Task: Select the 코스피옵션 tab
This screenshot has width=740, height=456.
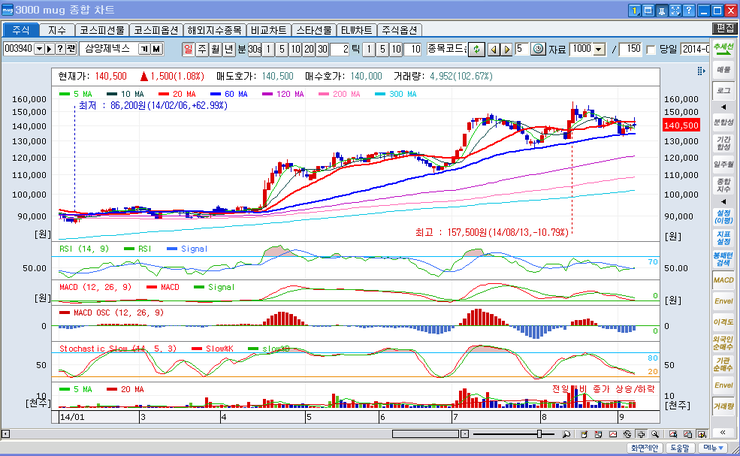Action: 156,30
